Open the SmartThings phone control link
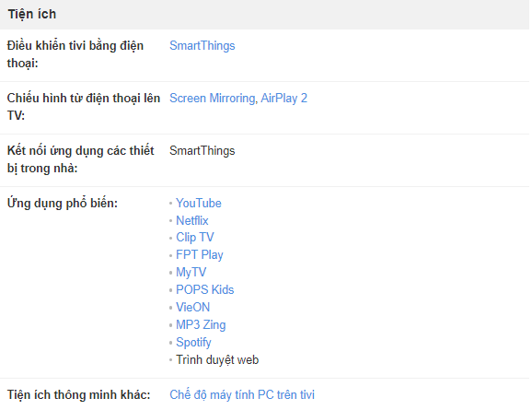This screenshot has width=532, height=410. point(202,45)
